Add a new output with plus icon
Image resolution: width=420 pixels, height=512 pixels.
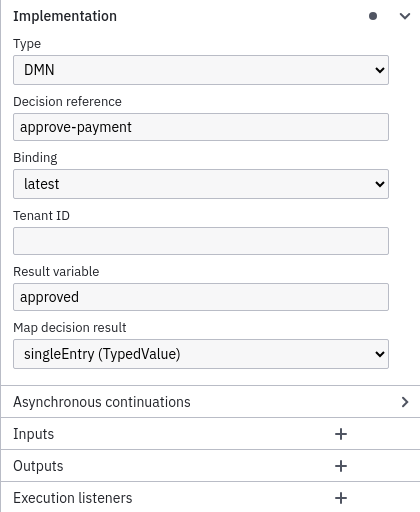[x=341, y=466]
